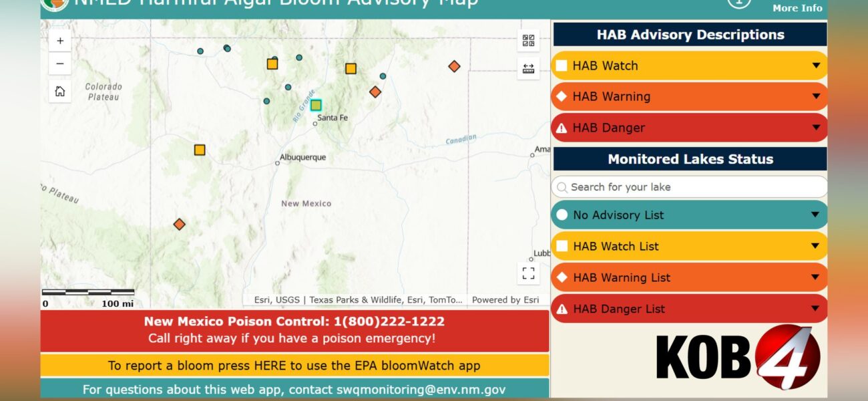Reset map to default home view

point(60,92)
